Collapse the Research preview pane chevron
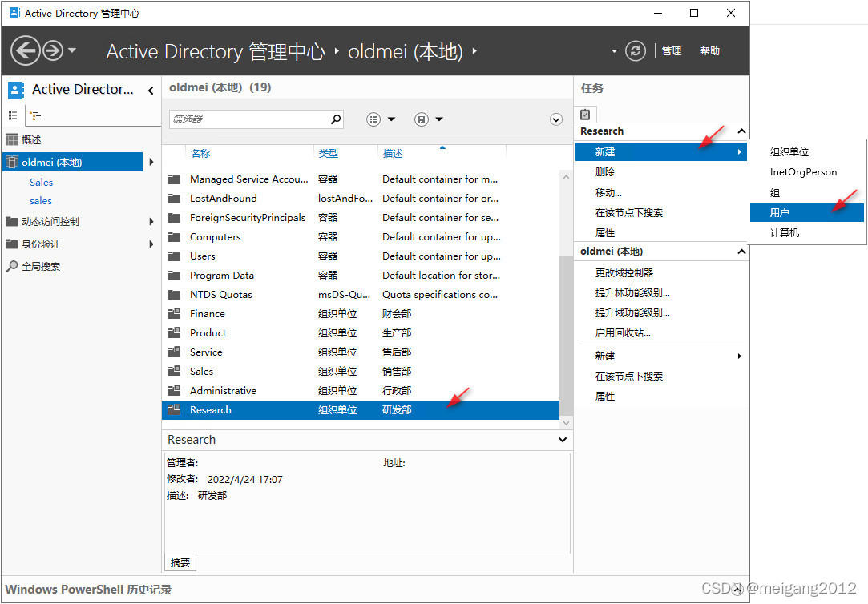Viewport: 868px width, 604px height. point(563,440)
